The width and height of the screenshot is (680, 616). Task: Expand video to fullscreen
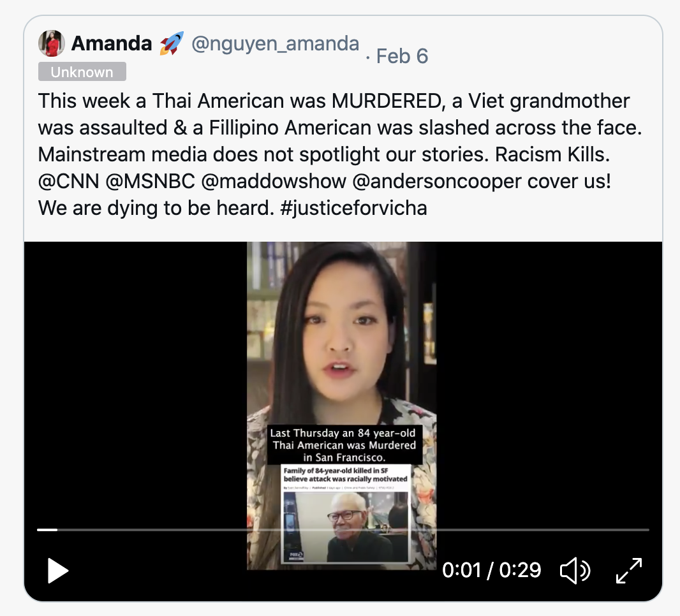click(629, 571)
